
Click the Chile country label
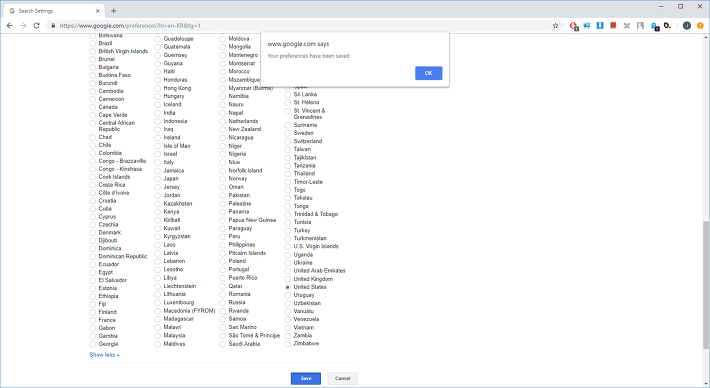[105, 145]
